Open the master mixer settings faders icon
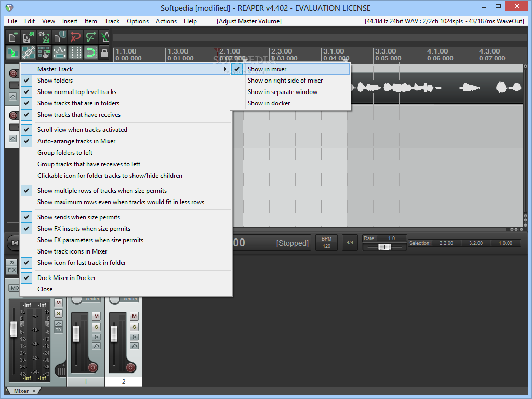532x399 pixels. [x=61, y=371]
